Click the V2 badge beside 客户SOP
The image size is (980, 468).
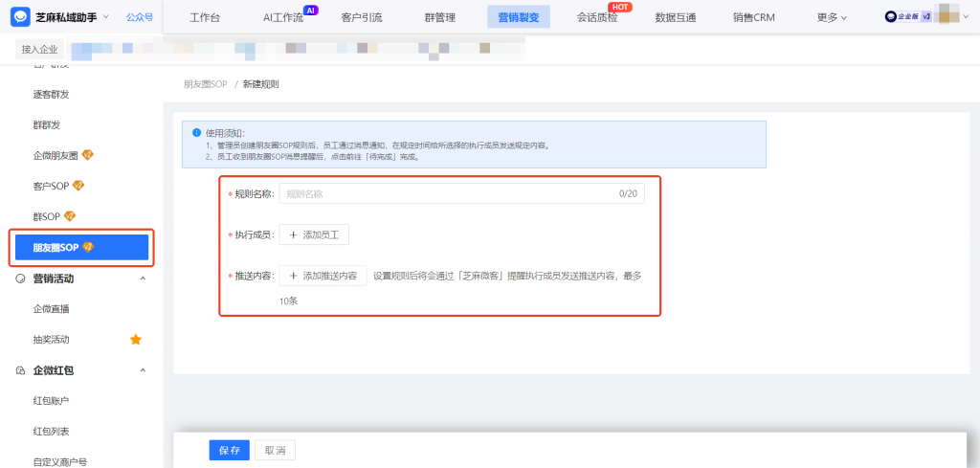tap(78, 186)
